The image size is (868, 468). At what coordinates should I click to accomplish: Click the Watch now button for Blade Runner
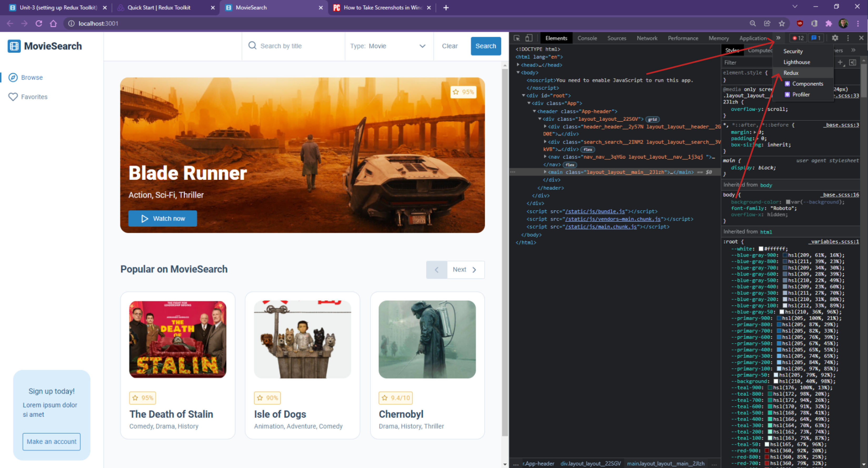[162, 218]
